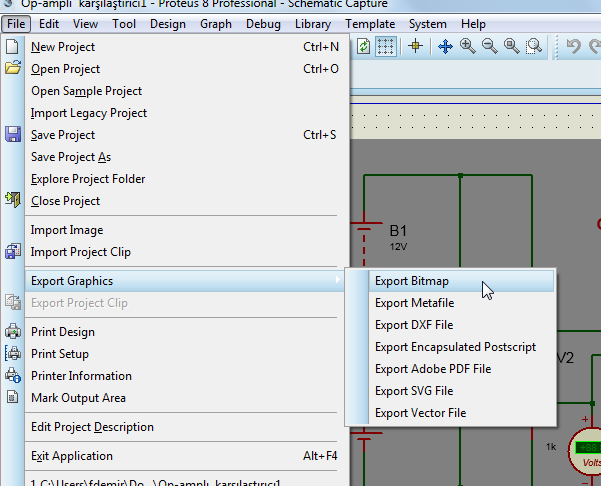The width and height of the screenshot is (601, 486).
Task: Click the Redraw Display refresh icon
Action: [363, 46]
